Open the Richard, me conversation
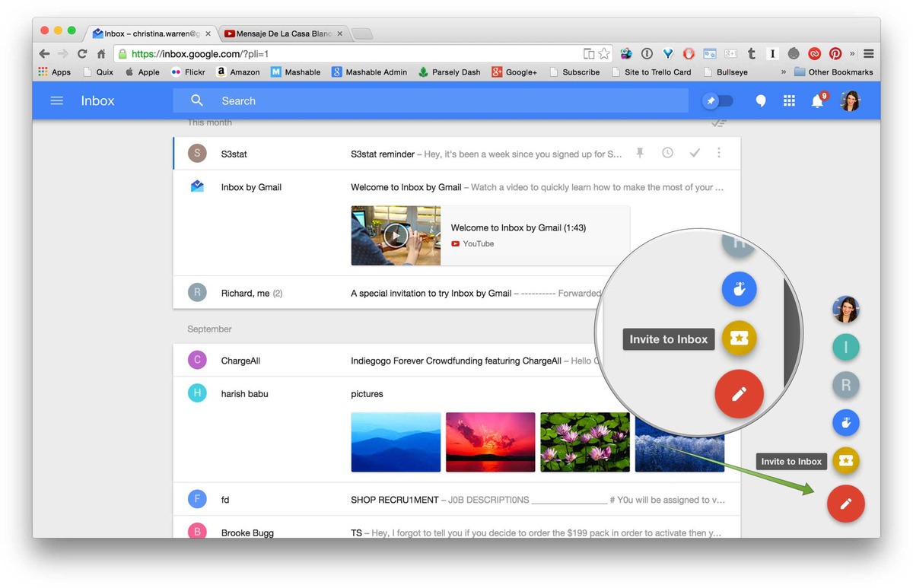Screen dimensions: 913x588 [x=456, y=293]
